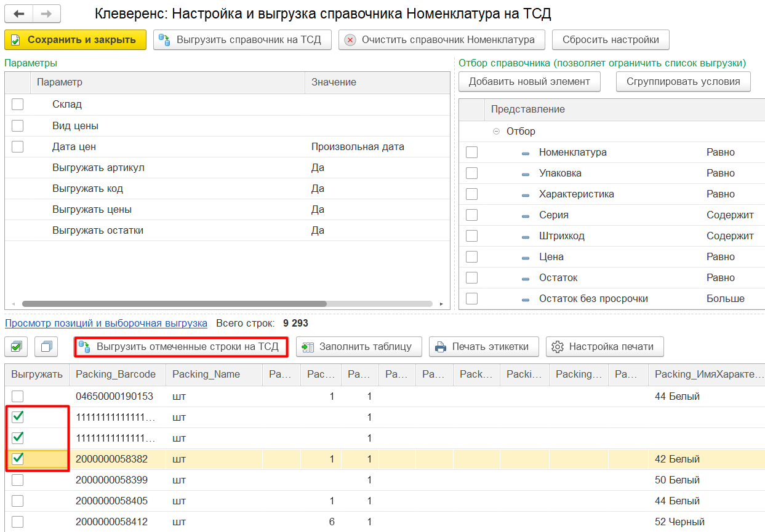Image resolution: width=765 pixels, height=532 pixels.
Task: Enable the Номенклатура filter checkbox
Action: (471, 153)
